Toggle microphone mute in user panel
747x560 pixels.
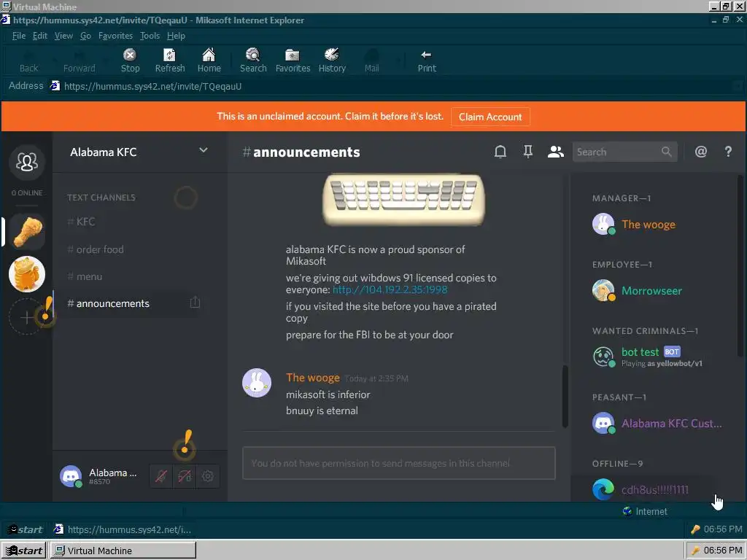(x=161, y=476)
